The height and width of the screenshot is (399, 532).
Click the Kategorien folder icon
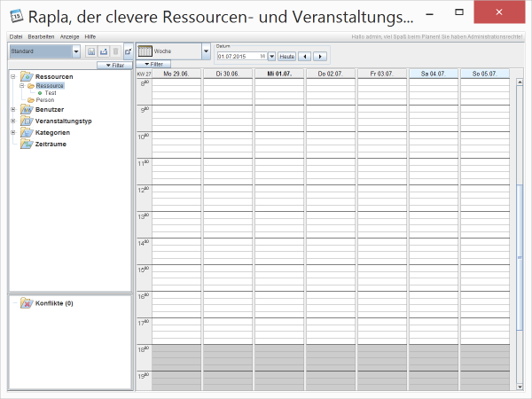pyautogui.click(x=27, y=133)
